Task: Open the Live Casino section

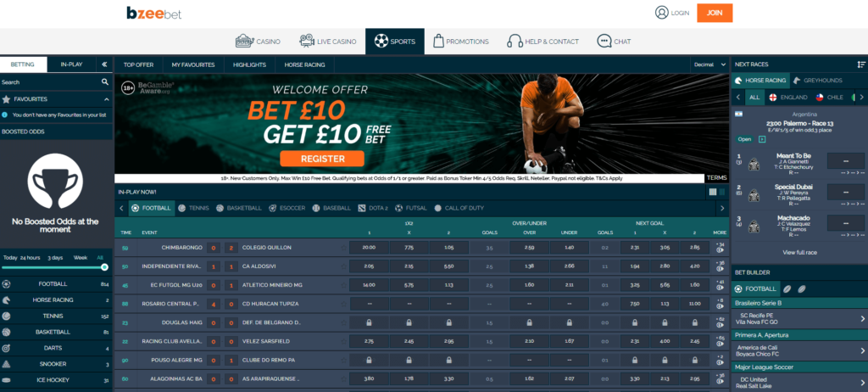Action: (x=328, y=42)
